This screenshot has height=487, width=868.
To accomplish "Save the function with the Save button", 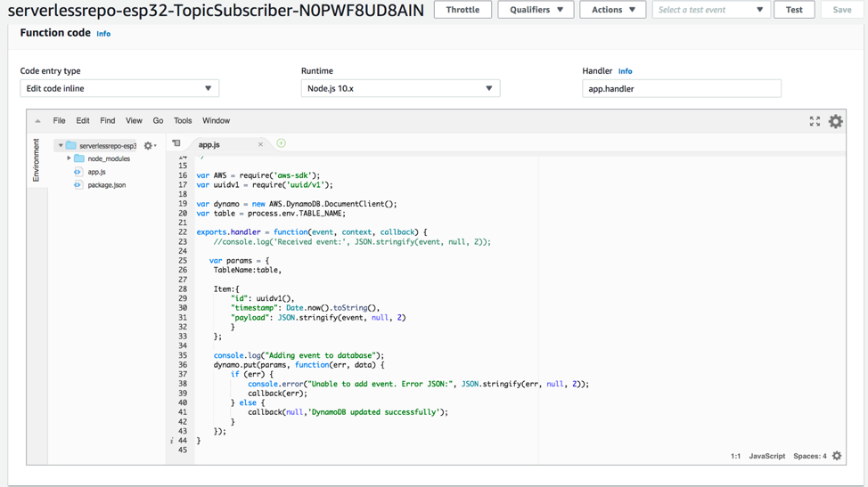I will pyautogui.click(x=842, y=10).
